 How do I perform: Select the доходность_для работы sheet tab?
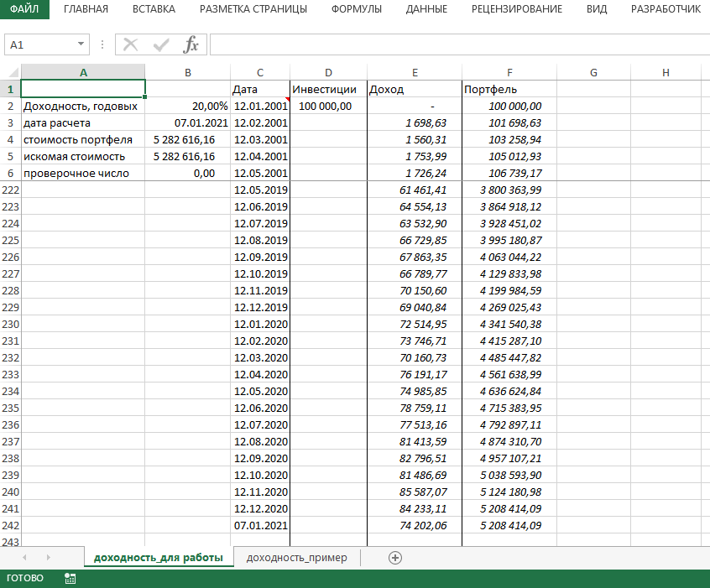point(159,558)
